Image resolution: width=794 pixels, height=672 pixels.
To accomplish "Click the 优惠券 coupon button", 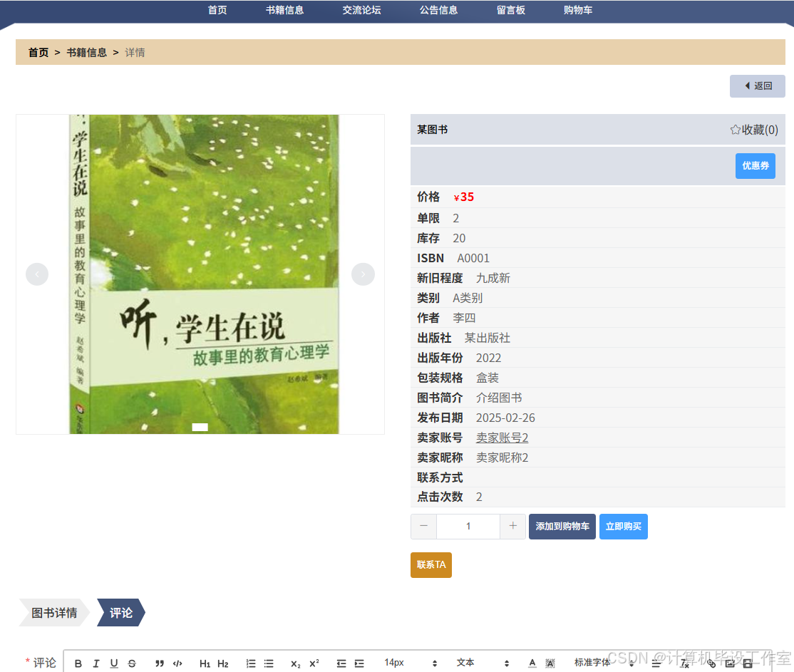I will click(756, 165).
